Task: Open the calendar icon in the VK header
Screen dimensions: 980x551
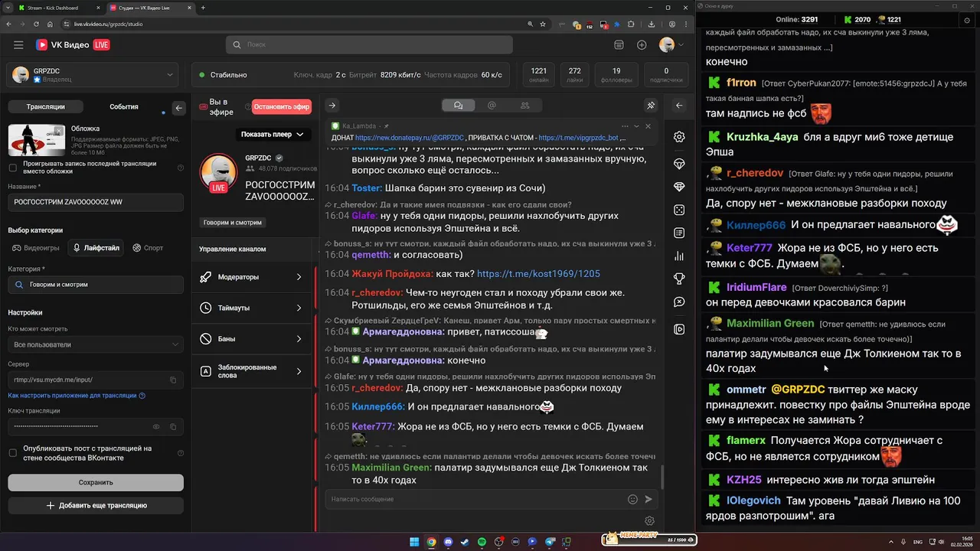Action: pos(619,45)
